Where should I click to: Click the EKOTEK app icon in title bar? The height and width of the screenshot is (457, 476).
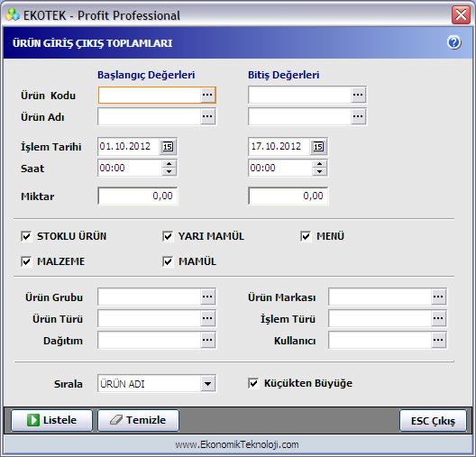(x=13, y=14)
